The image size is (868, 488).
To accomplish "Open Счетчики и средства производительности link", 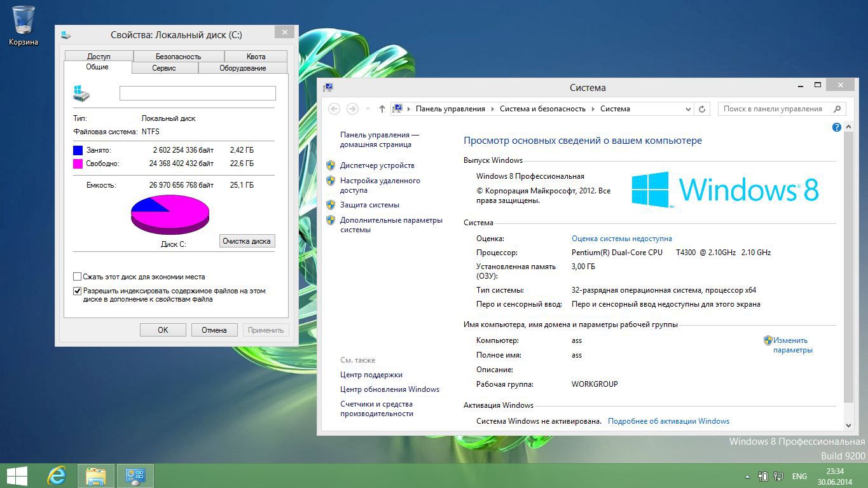I will point(376,408).
